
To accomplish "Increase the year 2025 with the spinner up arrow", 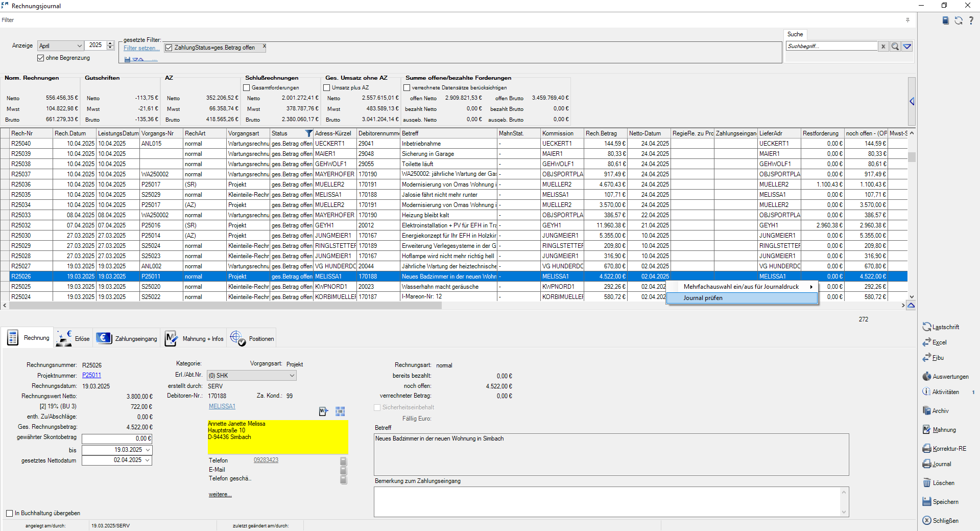I will click(x=110, y=43).
